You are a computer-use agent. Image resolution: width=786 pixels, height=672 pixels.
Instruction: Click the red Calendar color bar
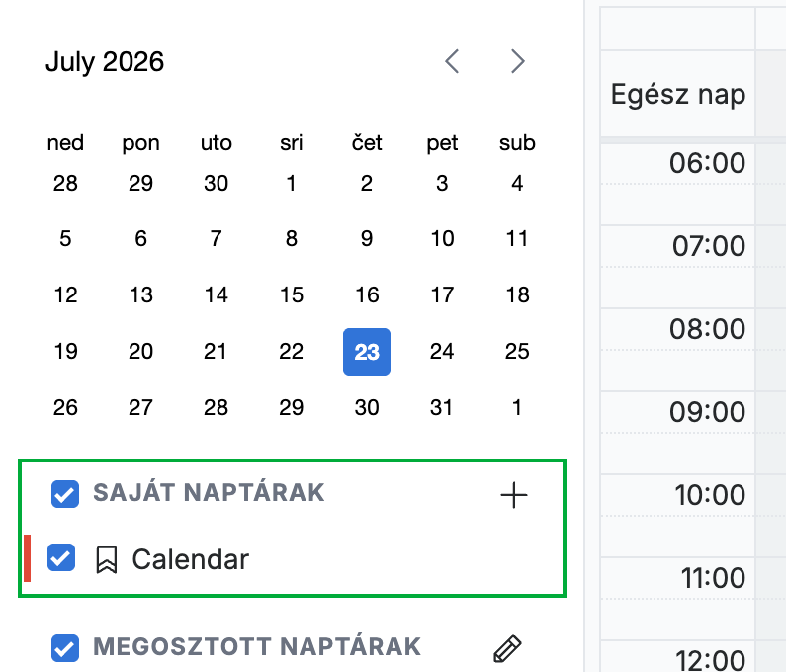tap(27, 558)
